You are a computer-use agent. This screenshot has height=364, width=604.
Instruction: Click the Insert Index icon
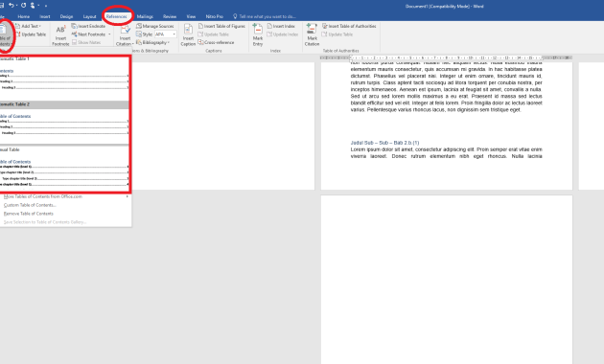pyautogui.click(x=270, y=26)
